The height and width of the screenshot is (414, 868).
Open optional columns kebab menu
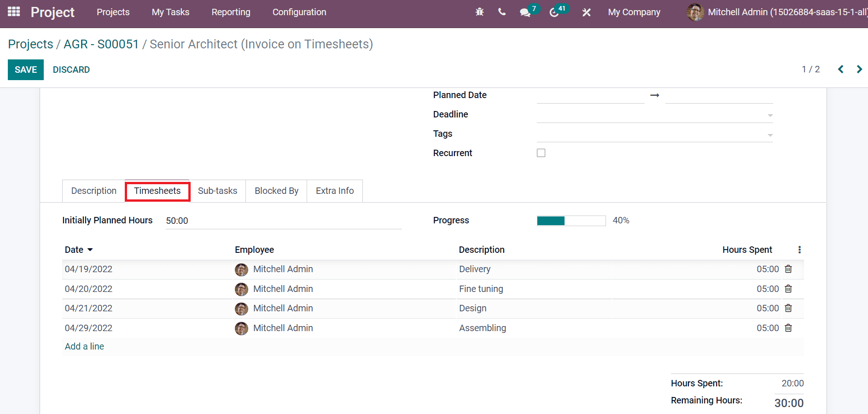(799, 250)
